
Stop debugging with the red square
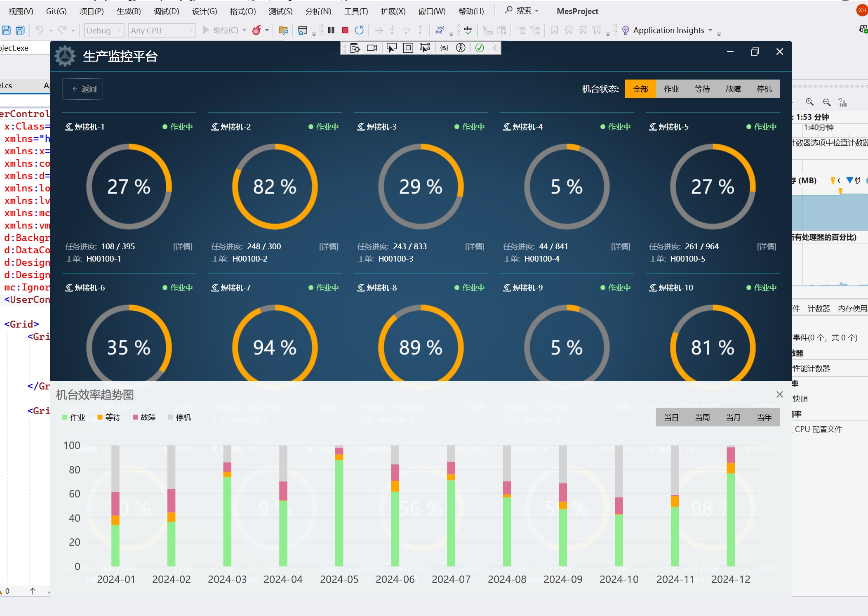point(345,30)
